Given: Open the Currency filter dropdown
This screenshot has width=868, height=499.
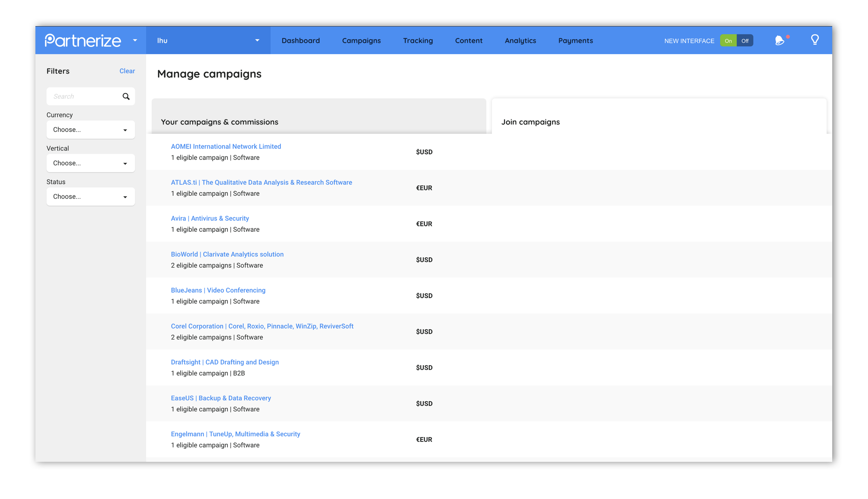Looking at the screenshot, I should click(90, 130).
